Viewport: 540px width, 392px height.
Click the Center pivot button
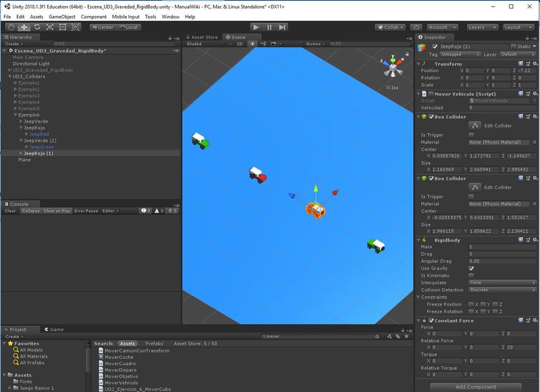tap(103, 27)
